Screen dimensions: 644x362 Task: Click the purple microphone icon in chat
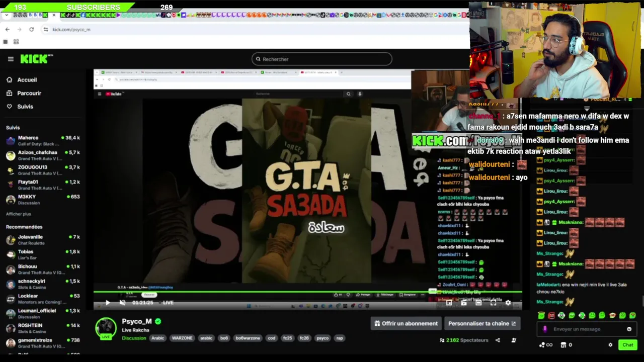(x=545, y=329)
